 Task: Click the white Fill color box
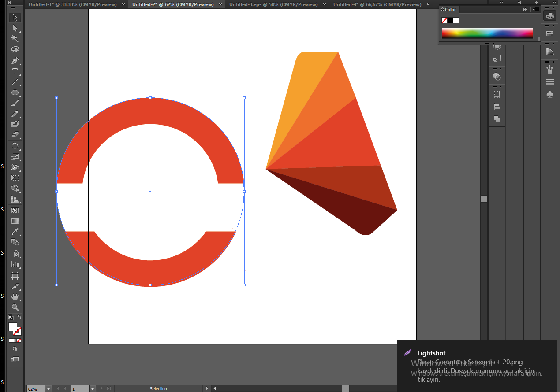coord(12,327)
